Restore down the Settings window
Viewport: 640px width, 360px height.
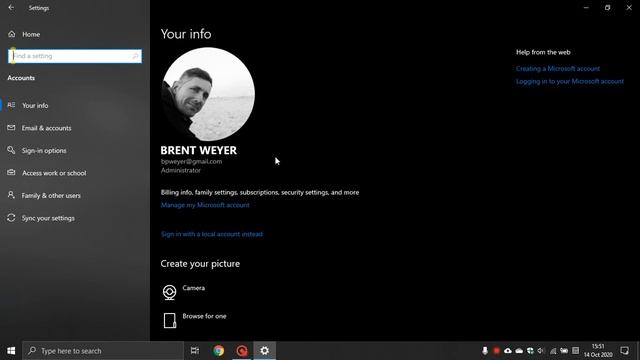pyautogui.click(x=607, y=7)
